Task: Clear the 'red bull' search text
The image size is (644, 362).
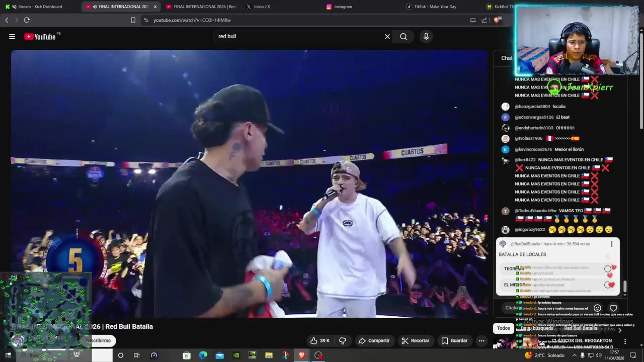Action: click(x=387, y=36)
